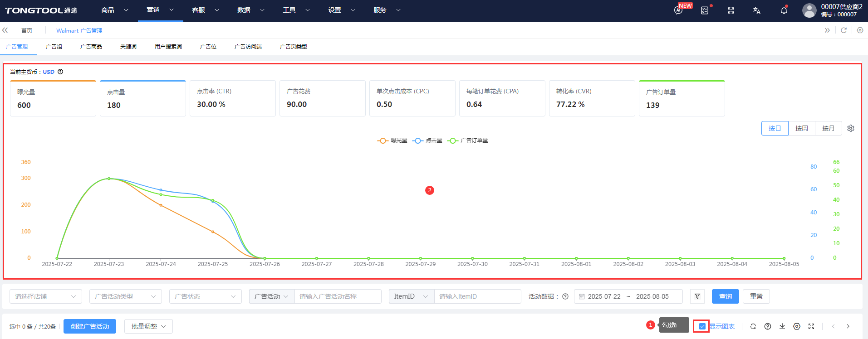Open chart settings gear icon
This screenshot has width=868, height=339.
click(x=851, y=128)
